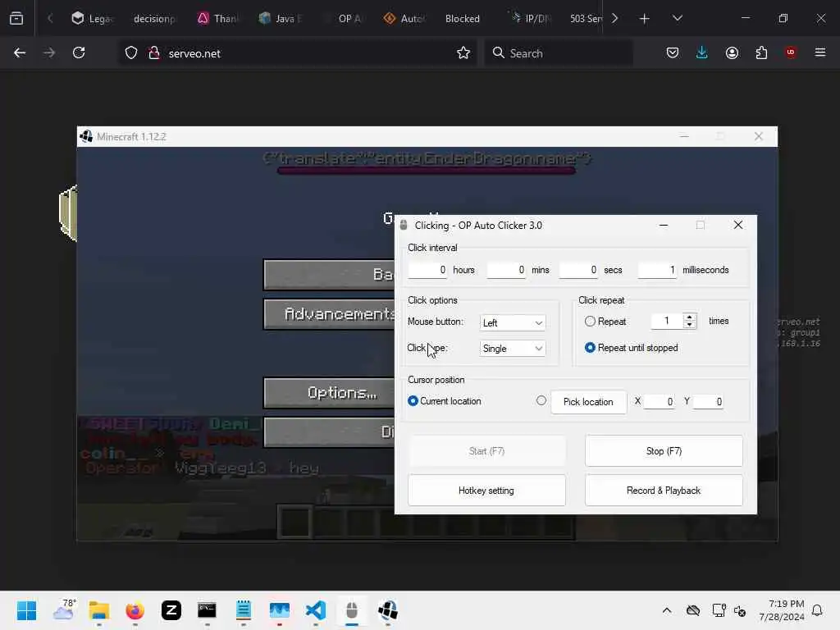The width and height of the screenshot is (840, 630).
Task: Open Advancements in Minecraft menu
Action: click(x=330, y=314)
